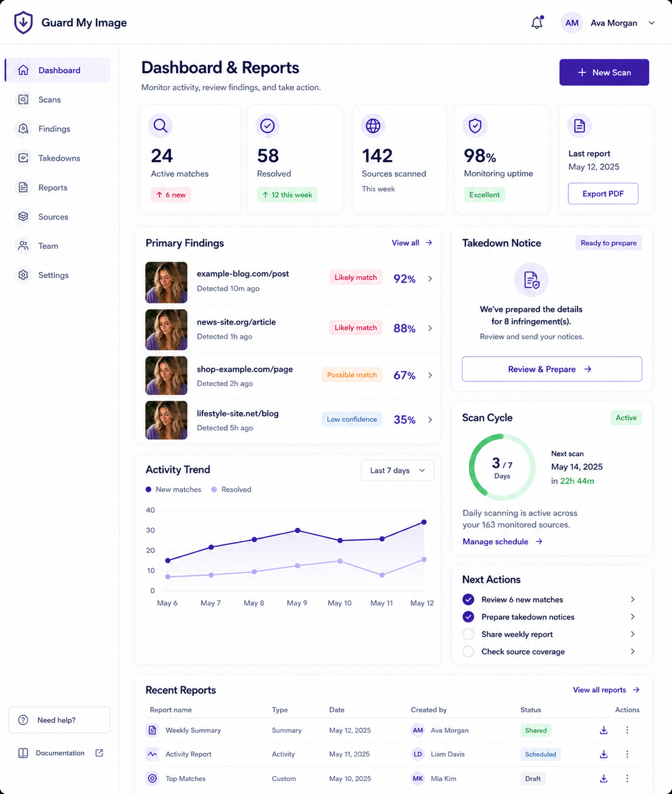Toggle the Resolved legend series
672x794 pixels.
tap(231, 489)
